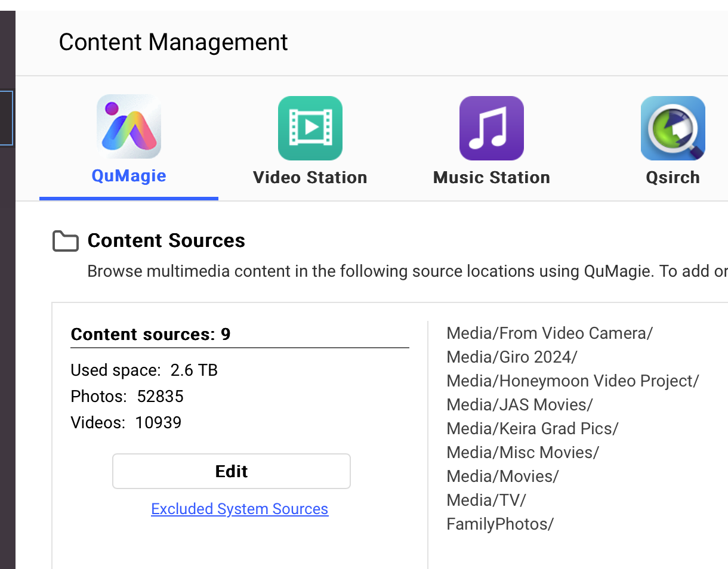The width and height of the screenshot is (728, 569).
Task: Select the Media/From Video Camera/ source path
Action: 550,333
